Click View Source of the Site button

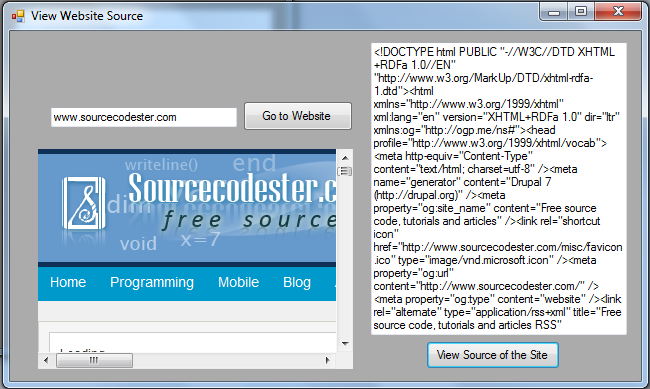493,355
